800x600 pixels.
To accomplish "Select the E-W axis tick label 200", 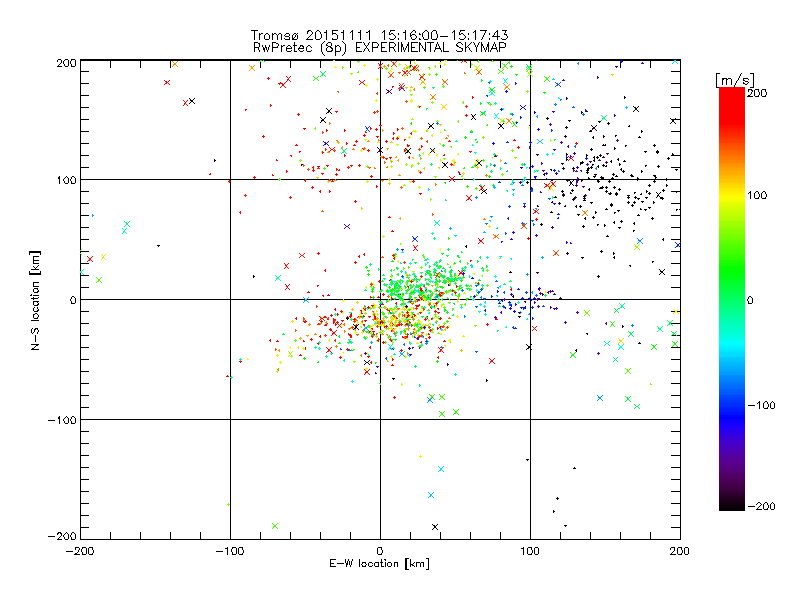I will pyautogui.click(x=680, y=552).
